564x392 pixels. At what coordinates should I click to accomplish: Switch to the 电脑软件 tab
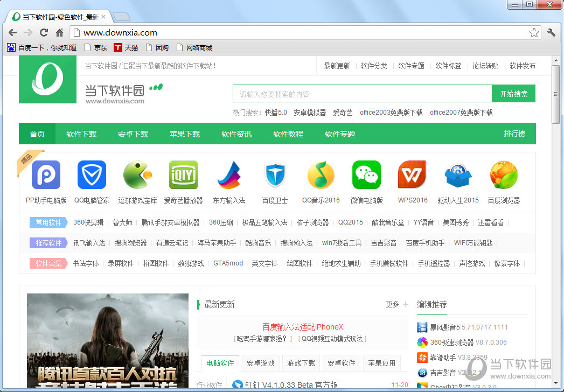pos(220,363)
